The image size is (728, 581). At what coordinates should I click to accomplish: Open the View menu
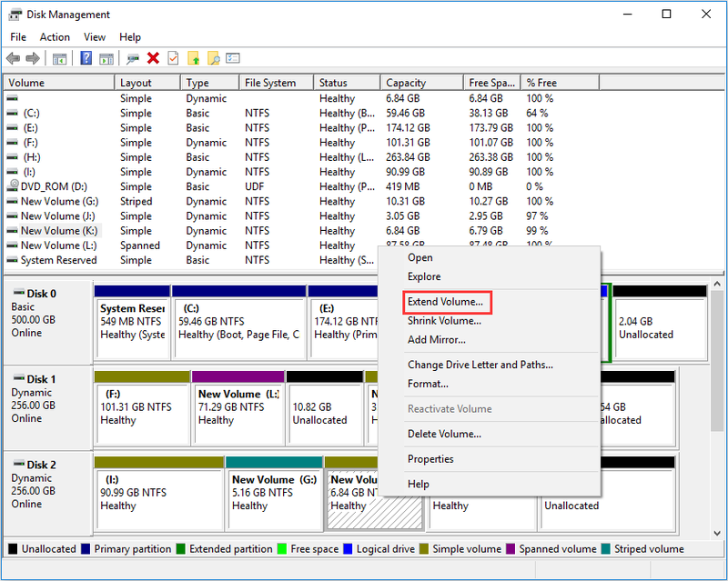(x=95, y=37)
